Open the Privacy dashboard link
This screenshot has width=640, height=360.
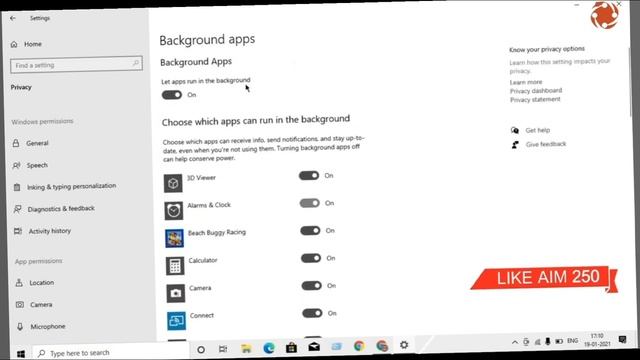point(536,91)
